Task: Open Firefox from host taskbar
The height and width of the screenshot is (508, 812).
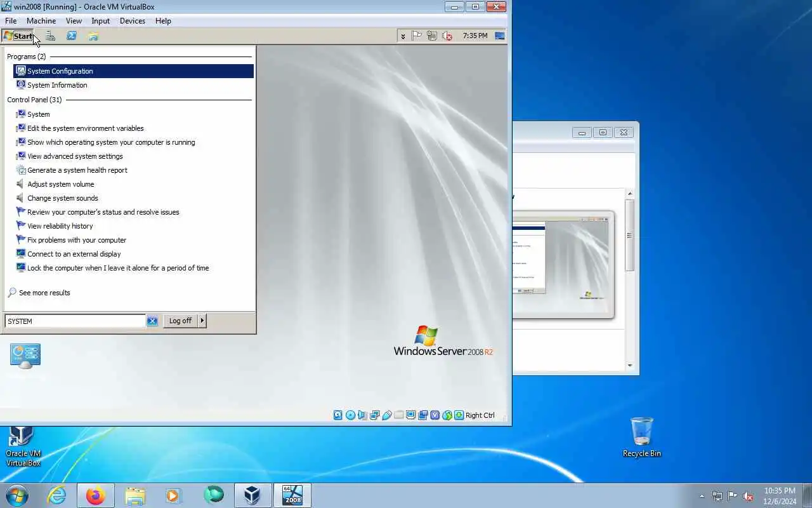Action: point(96,495)
